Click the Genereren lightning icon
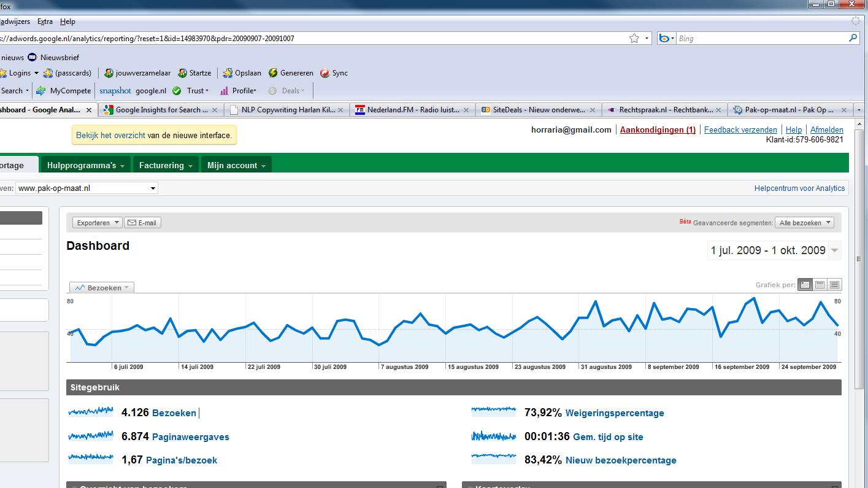Viewport: 868px width, 488px height. [x=273, y=72]
